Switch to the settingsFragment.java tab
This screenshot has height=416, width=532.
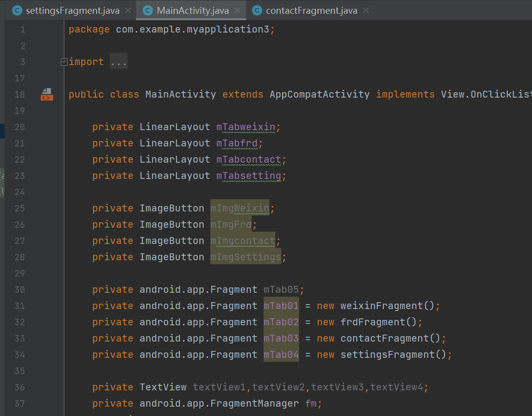(72, 10)
